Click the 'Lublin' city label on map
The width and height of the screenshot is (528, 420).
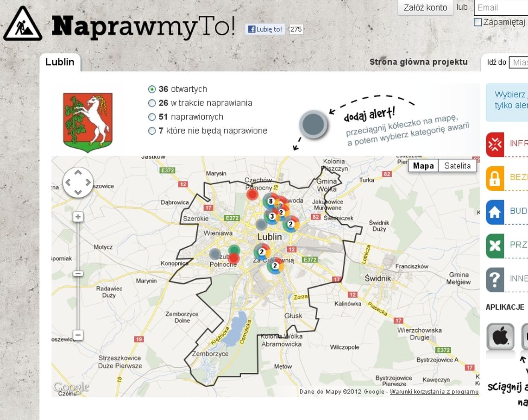click(x=270, y=237)
